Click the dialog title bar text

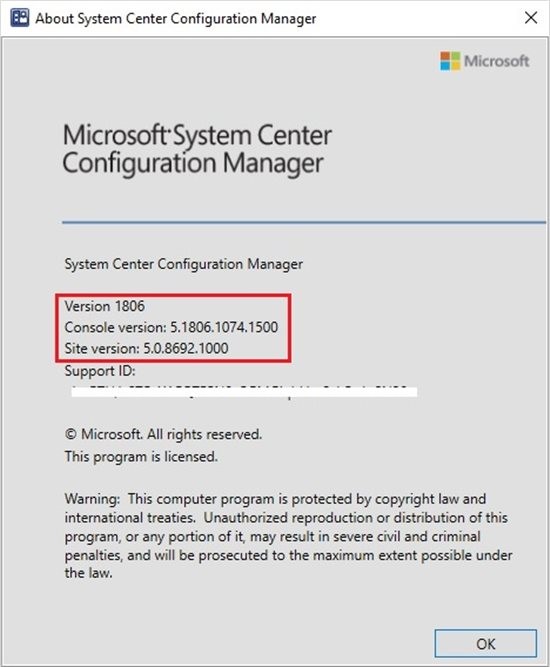click(x=176, y=19)
